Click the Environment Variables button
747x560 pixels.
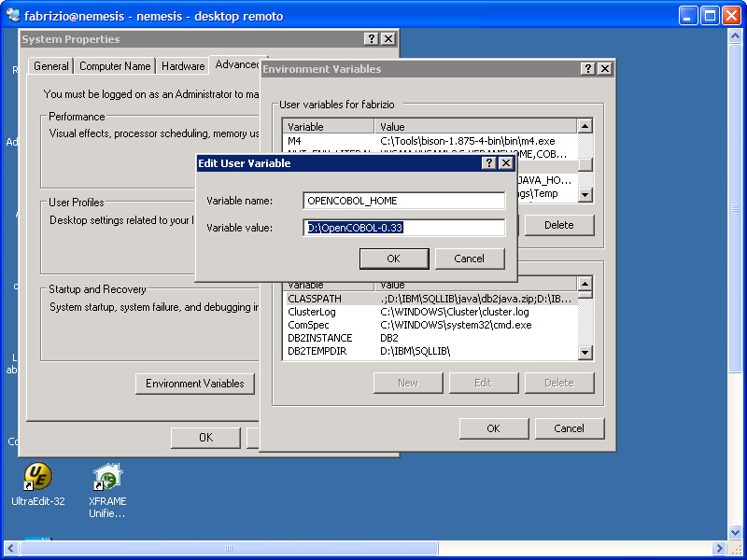(x=195, y=384)
